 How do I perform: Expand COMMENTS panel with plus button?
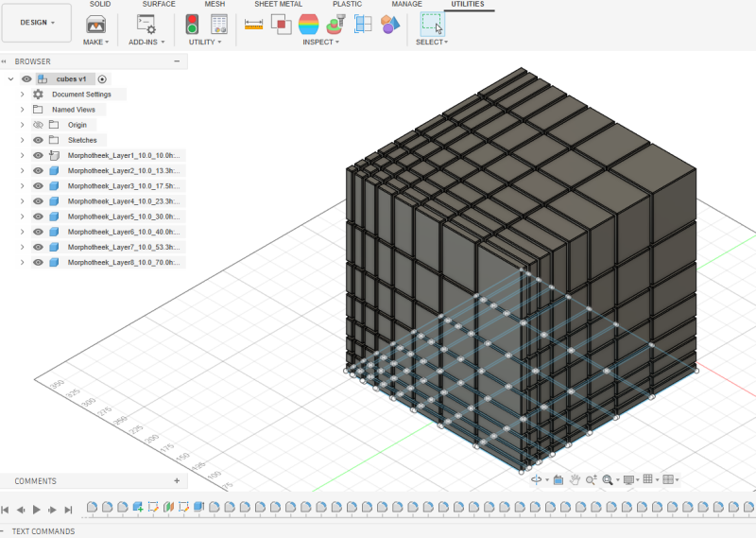pos(177,480)
